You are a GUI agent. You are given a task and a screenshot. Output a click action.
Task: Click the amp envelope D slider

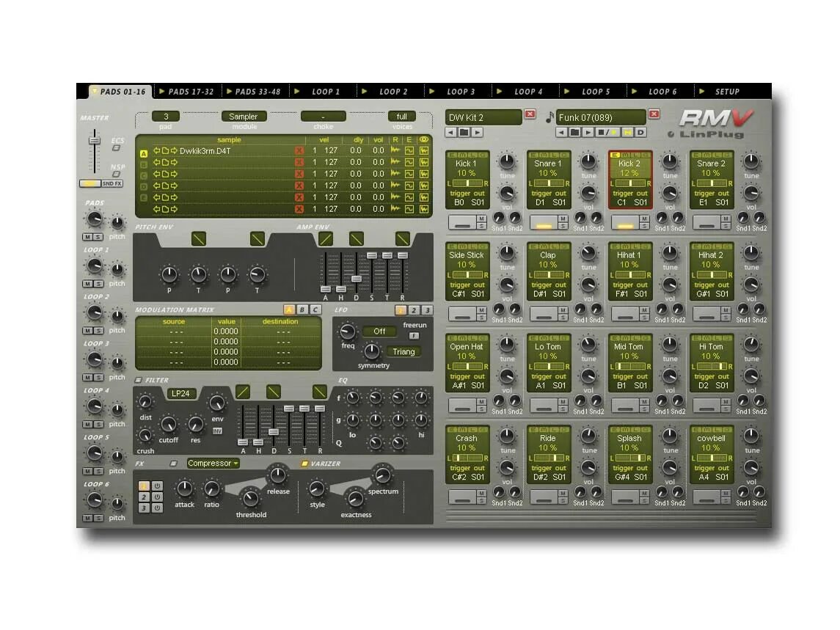click(357, 279)
